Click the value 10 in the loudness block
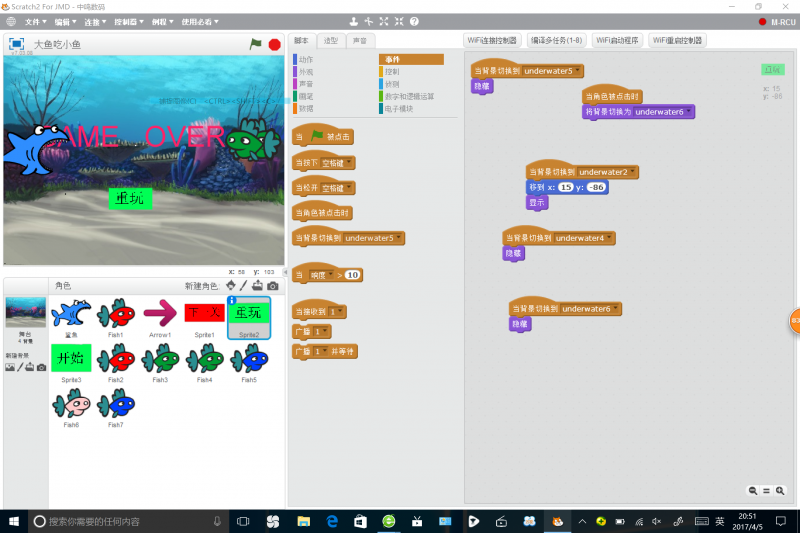 click(x=352, y=275)
